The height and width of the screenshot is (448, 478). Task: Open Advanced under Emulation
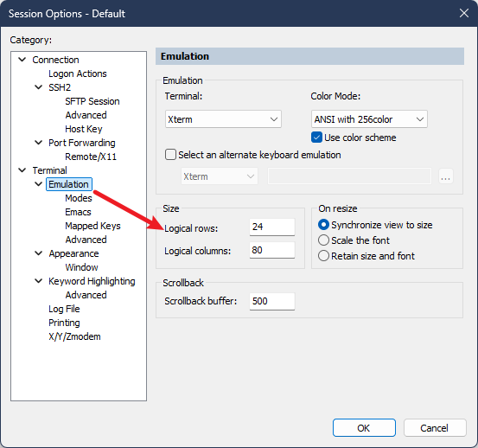point(86,240)
